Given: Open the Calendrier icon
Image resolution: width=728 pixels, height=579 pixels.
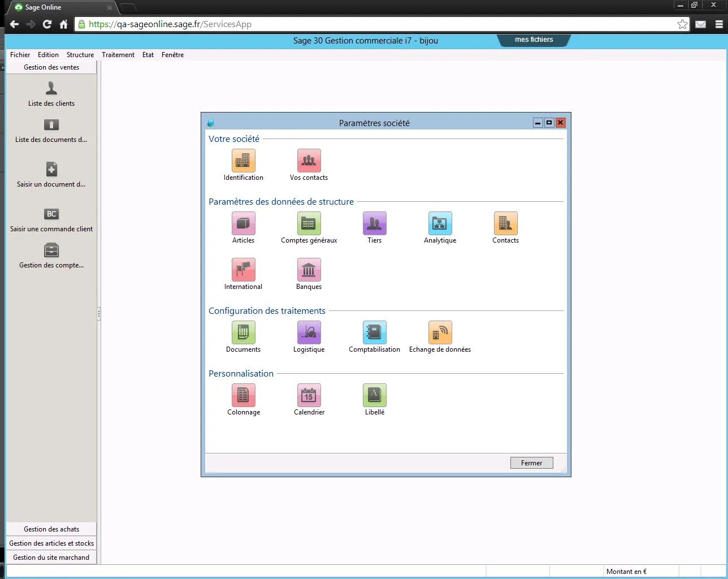Looking at the screenshot, I should 309,395.
